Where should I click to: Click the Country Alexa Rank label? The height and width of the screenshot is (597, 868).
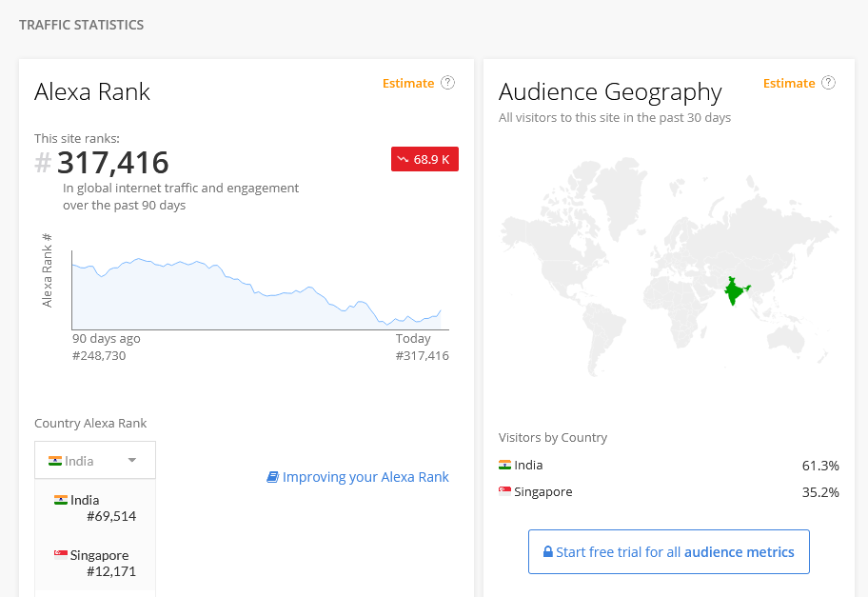[90, 423]
